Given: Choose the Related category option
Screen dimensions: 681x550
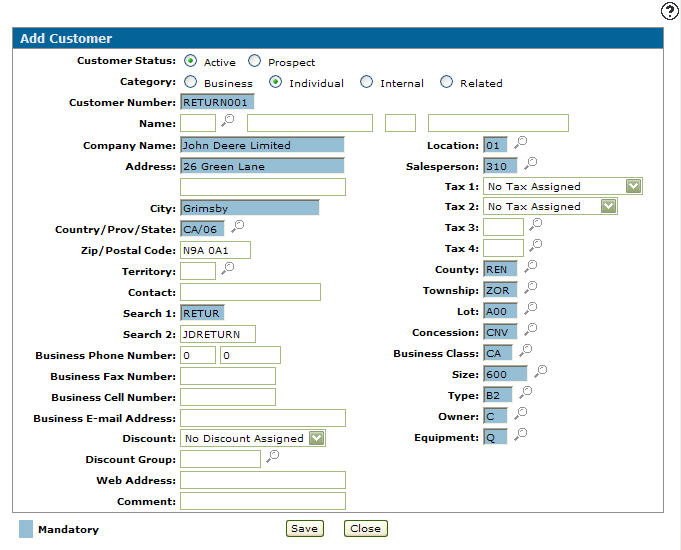Looking at the screenshot, I should pos(447,82).
